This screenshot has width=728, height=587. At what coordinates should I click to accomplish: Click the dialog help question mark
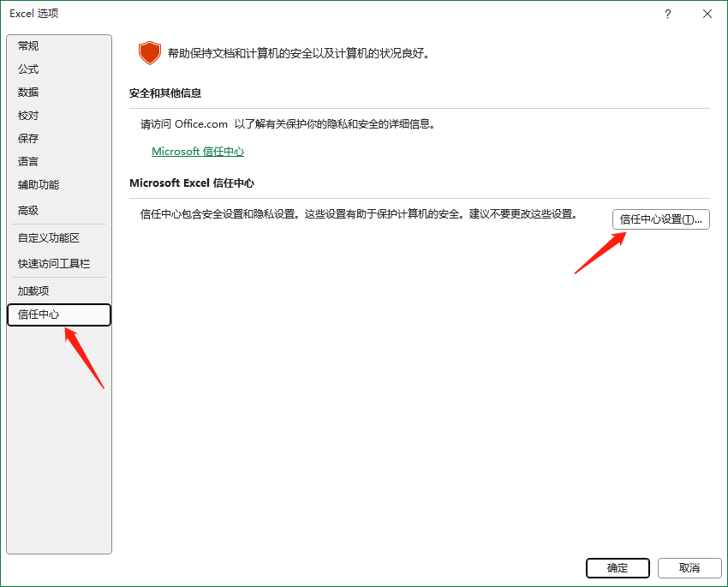coord(667,14)
